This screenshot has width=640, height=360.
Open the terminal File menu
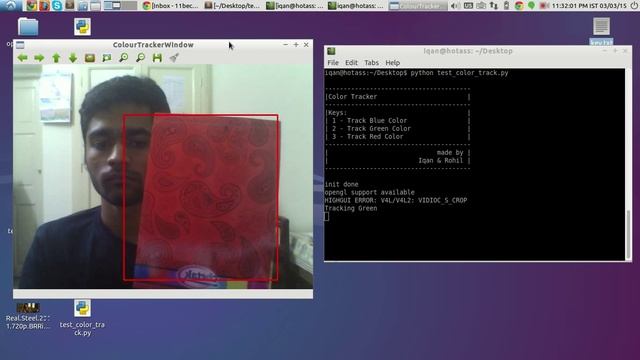(x=333, y=62)
